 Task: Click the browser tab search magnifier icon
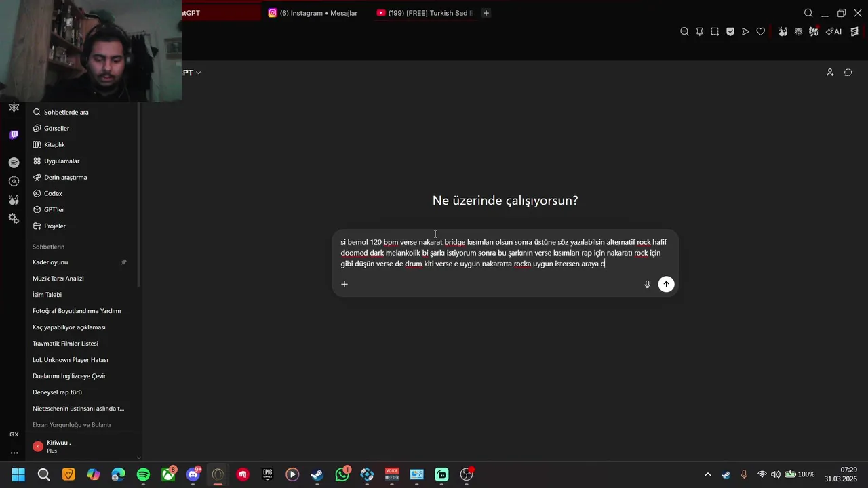(808, 13)
